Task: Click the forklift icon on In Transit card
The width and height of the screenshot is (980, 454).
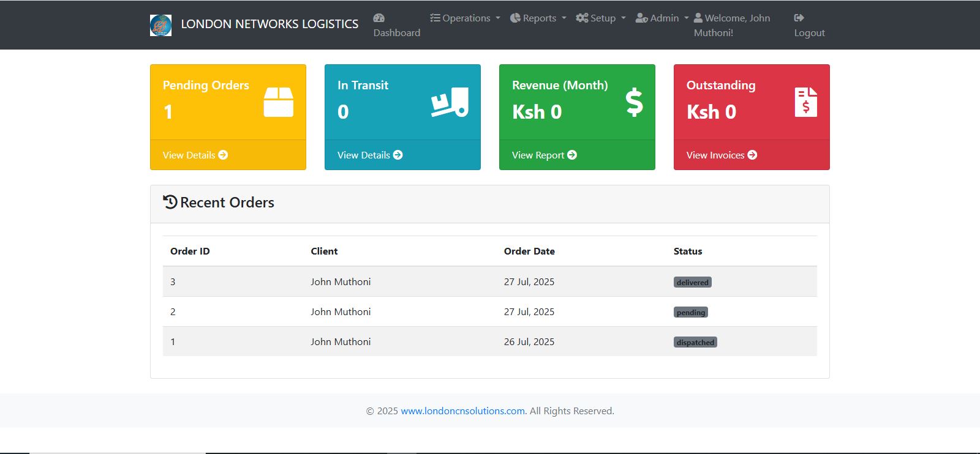Action: (x=450, y=102)
